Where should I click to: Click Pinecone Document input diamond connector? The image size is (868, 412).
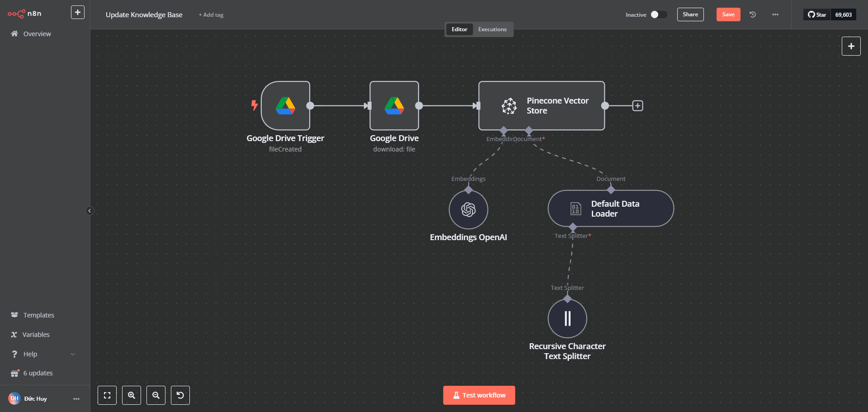pos(529,131)
